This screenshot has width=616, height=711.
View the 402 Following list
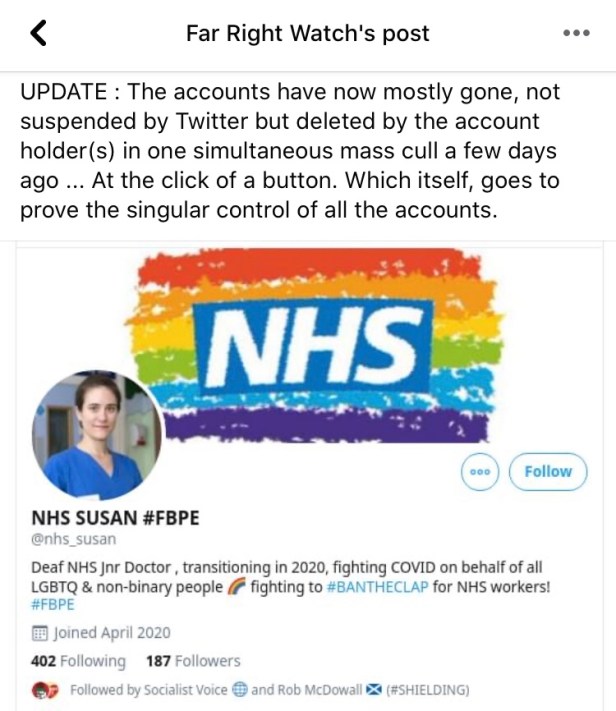coord(79,661)
